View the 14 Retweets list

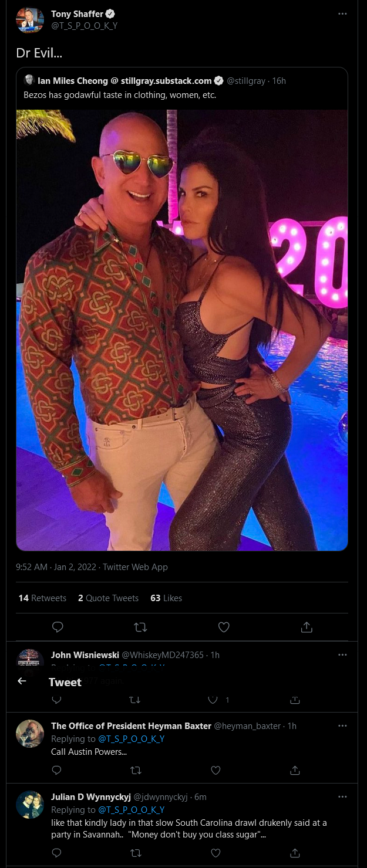pyautogui.click(x=42, y=598)
